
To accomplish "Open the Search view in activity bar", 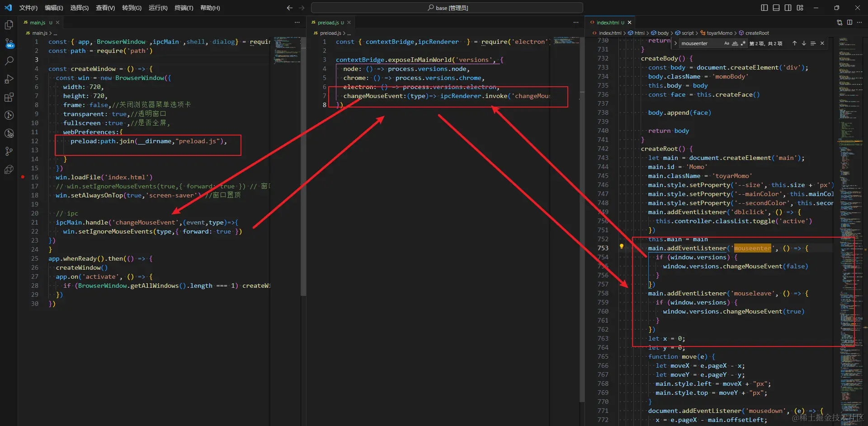I will [x=9, y=61].
